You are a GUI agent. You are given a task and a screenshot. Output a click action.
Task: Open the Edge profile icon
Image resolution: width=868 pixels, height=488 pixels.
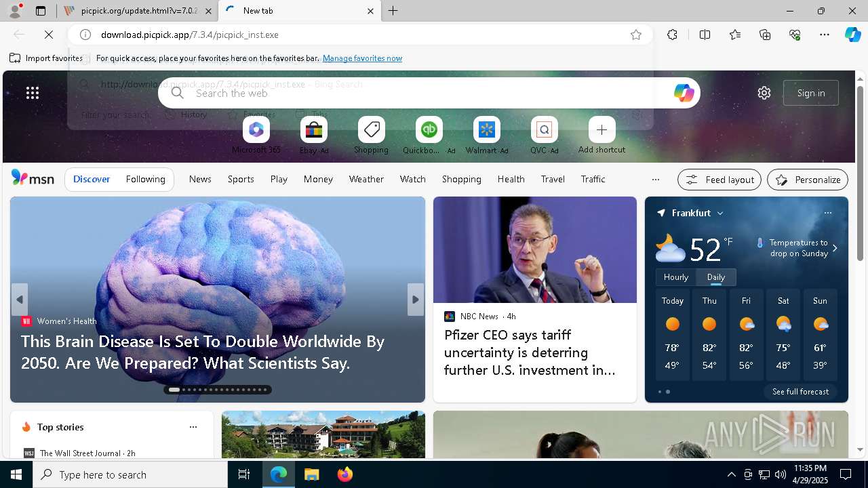point(14,11)
